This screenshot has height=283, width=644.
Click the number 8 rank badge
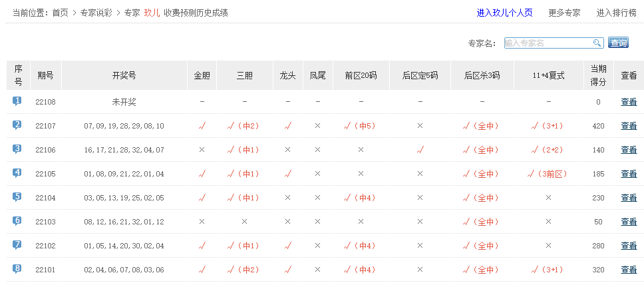pyautogui.click(x=17, y=269)
